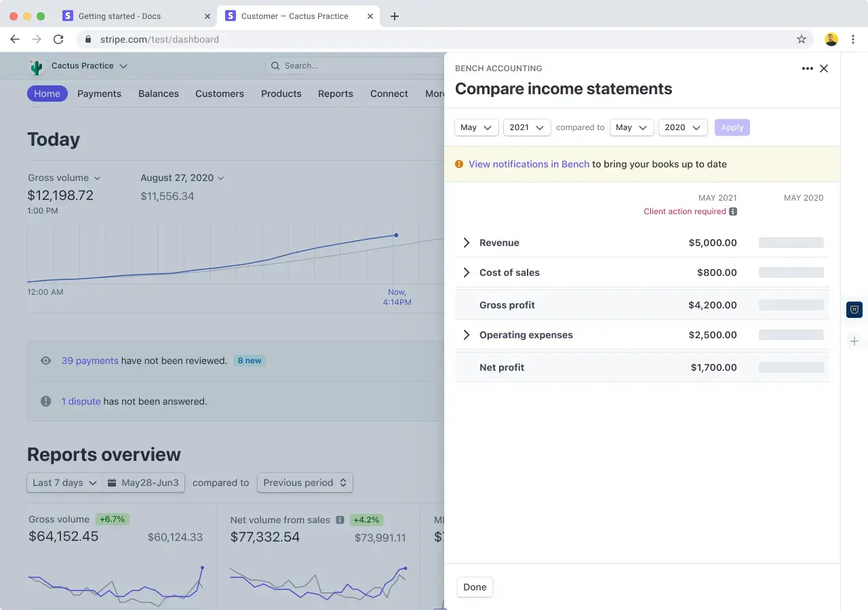Open Customers in the navigation
Image resolution: width=868 pixels, height=610 pixels.
pyautogui.click(x=220, y=94)
